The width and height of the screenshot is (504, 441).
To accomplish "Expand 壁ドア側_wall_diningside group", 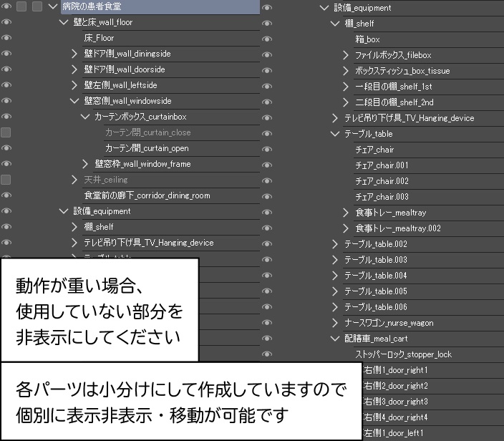I will pos(74,54).
